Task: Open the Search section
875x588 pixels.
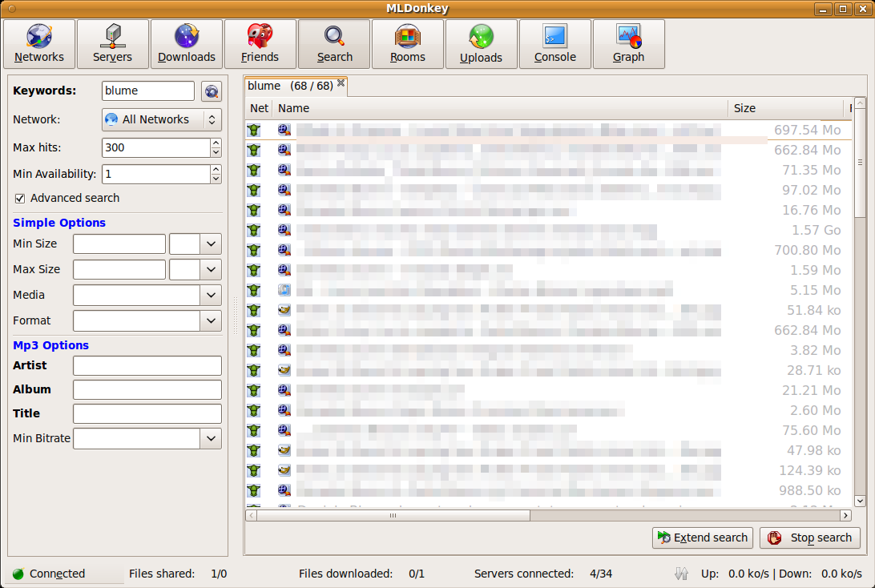Action: (x=334, y=44)
